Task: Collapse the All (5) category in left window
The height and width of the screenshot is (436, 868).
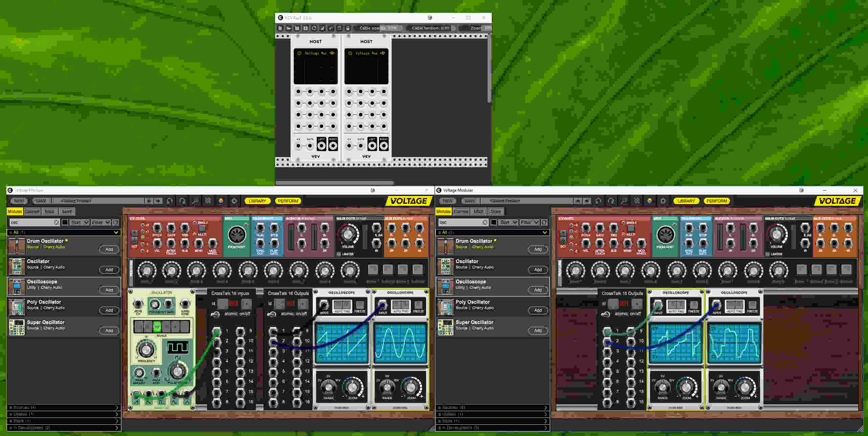Action: click(64, 233)
